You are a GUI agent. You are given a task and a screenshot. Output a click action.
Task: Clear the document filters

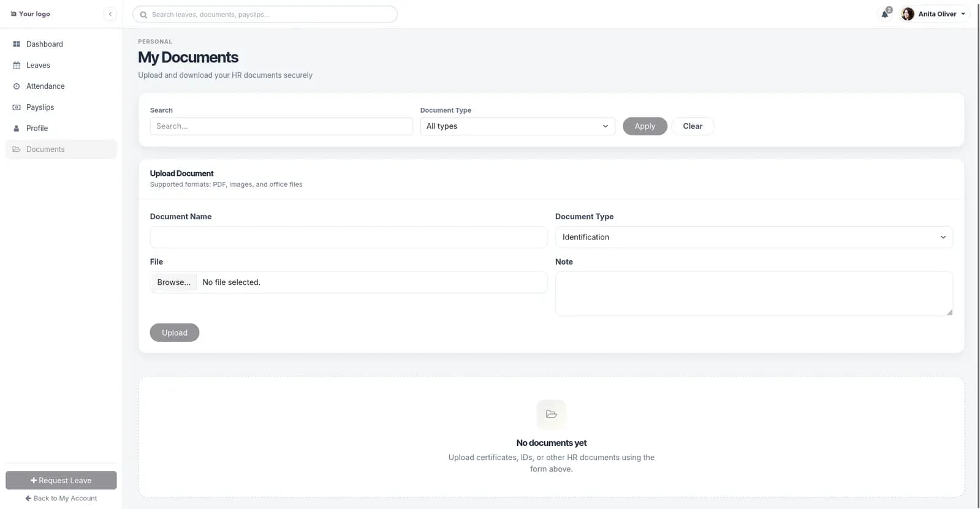click(x=693, y=126)
